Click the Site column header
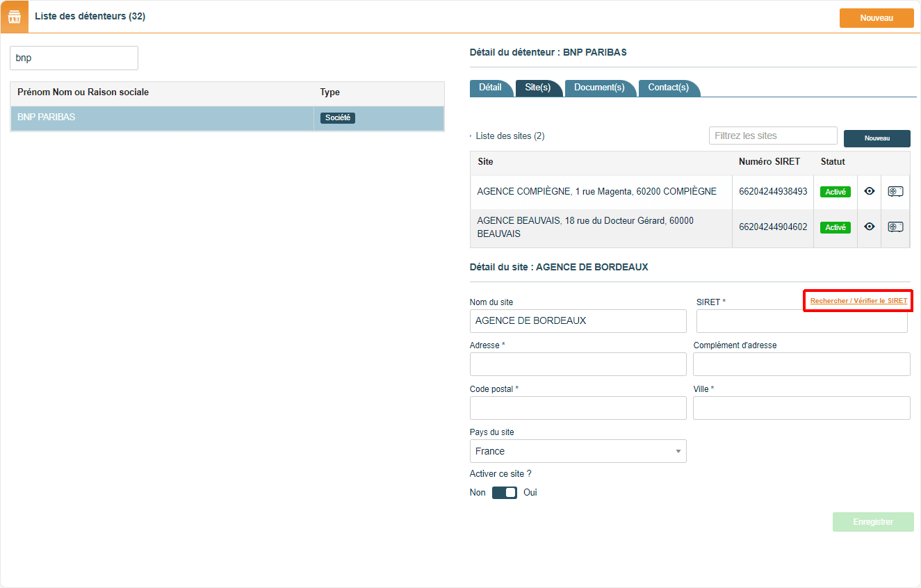921x588 pixels. click(x=486, y=162)
